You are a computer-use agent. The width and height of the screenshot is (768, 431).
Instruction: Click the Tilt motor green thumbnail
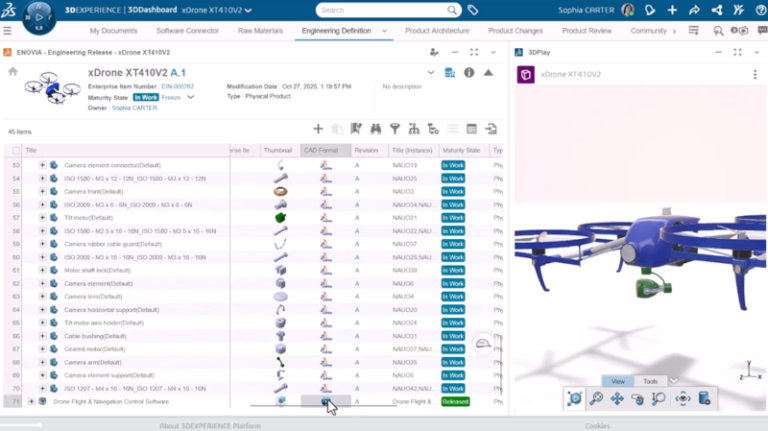click(x=280, y=217)
